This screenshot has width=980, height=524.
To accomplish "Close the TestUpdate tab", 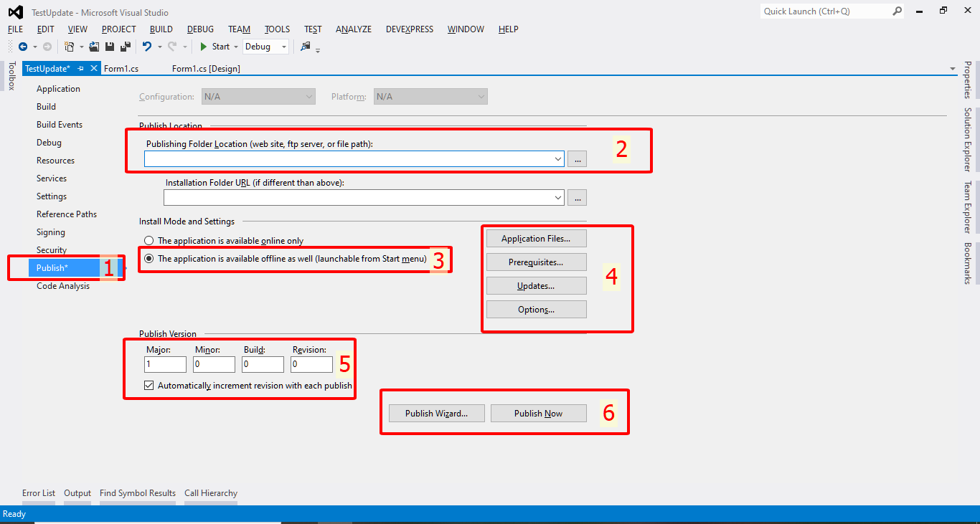I will (94, 69).
